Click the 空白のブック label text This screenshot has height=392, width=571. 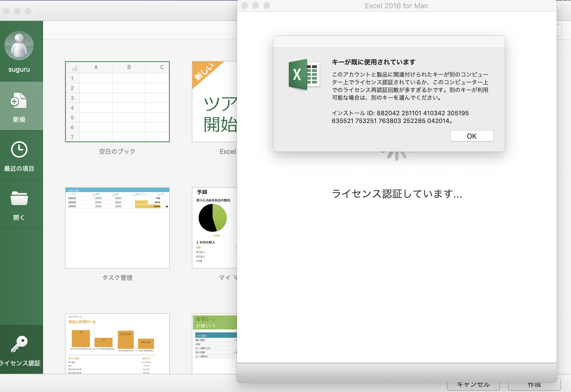click(x=117, y=151)
